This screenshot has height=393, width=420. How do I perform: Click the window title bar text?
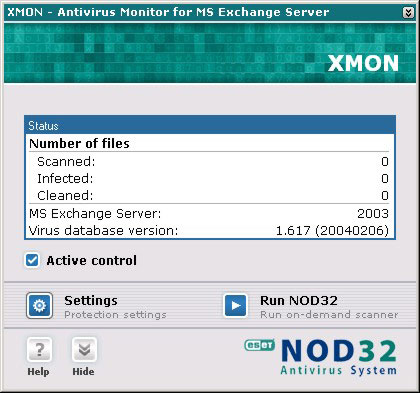168,12
